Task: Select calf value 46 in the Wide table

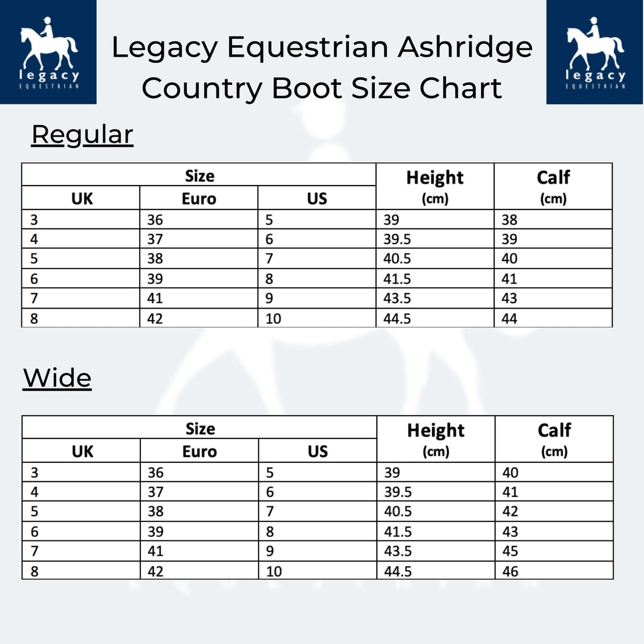Action: click(x=511, y=572)
